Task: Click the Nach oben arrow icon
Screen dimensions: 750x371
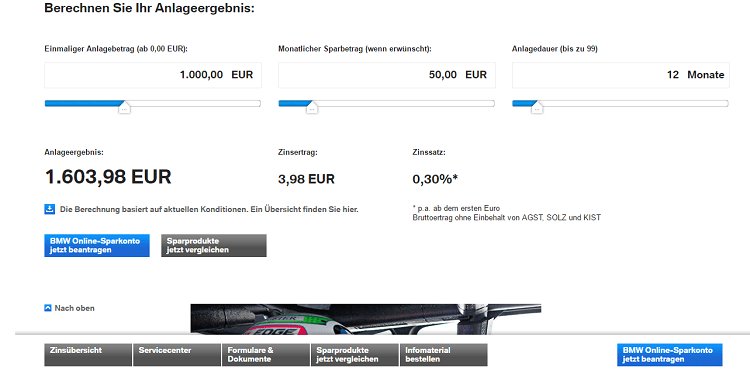Action: point(47,308)
